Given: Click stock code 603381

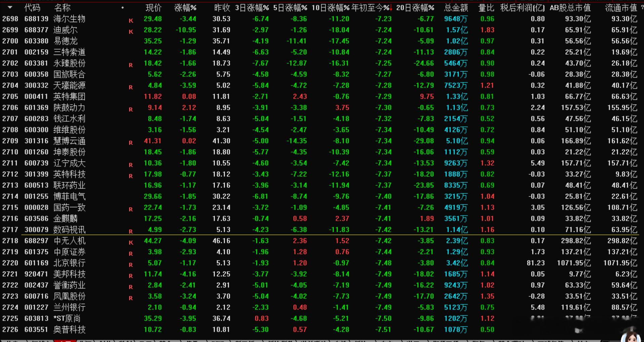Looking at the screenshot, I should [36, 63].
